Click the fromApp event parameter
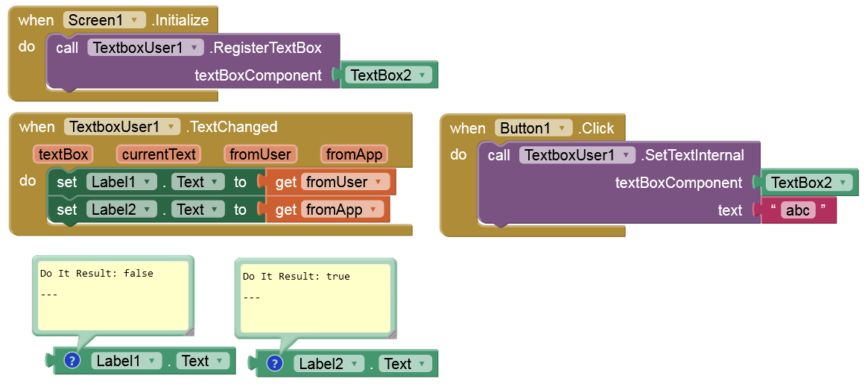Image resolution: width=868 pixels, height=390 pixels. tap(355, 154)
